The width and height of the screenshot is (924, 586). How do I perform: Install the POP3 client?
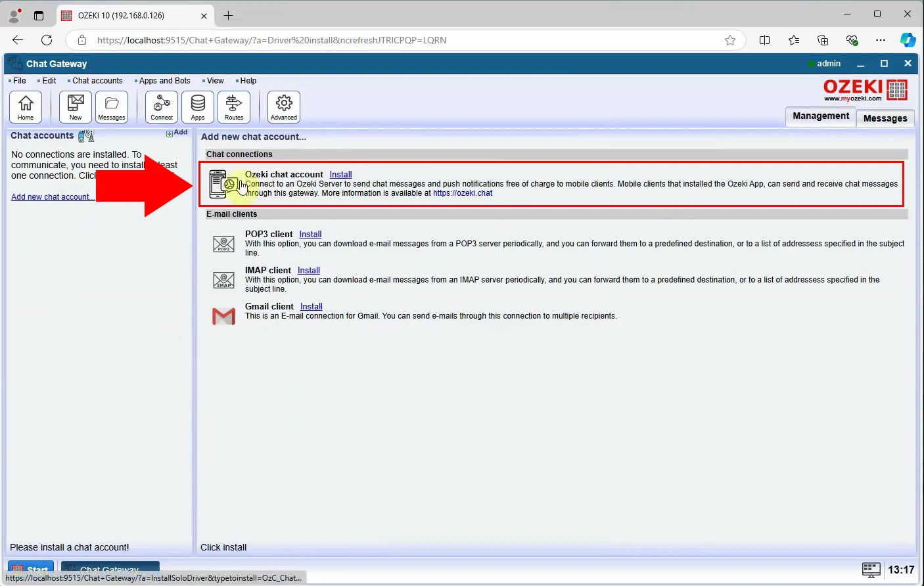(x=310, y=235)
